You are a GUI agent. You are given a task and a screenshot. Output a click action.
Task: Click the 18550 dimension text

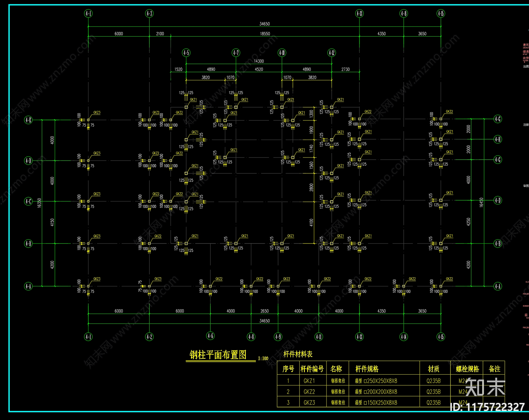click(x=265, y=34)
